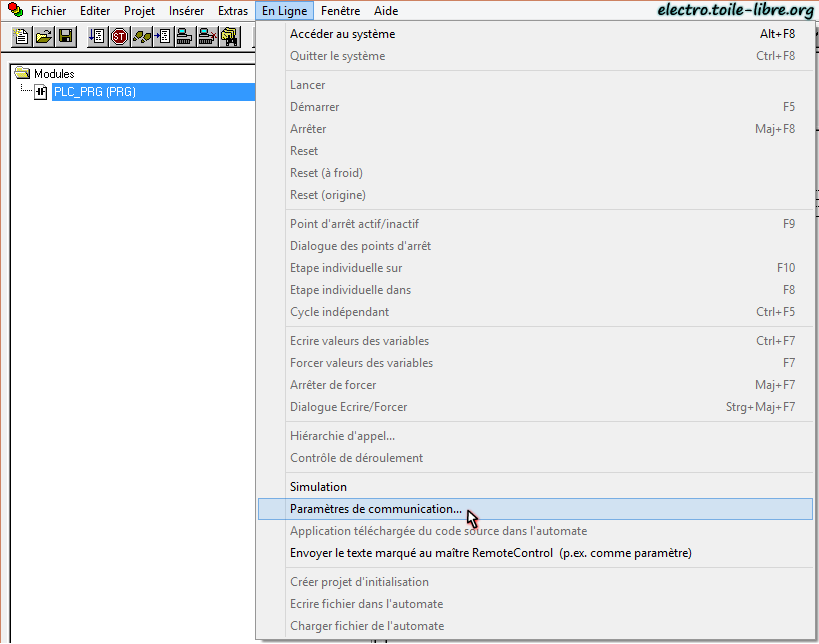This screenshot has width=819, height=644.
Task: Open Dialogue des points d'arrêt
Action: 535,245
